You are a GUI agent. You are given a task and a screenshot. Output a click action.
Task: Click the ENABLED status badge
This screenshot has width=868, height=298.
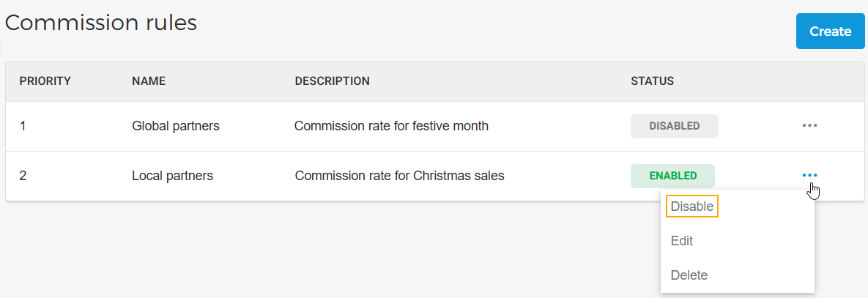point(672,176)
